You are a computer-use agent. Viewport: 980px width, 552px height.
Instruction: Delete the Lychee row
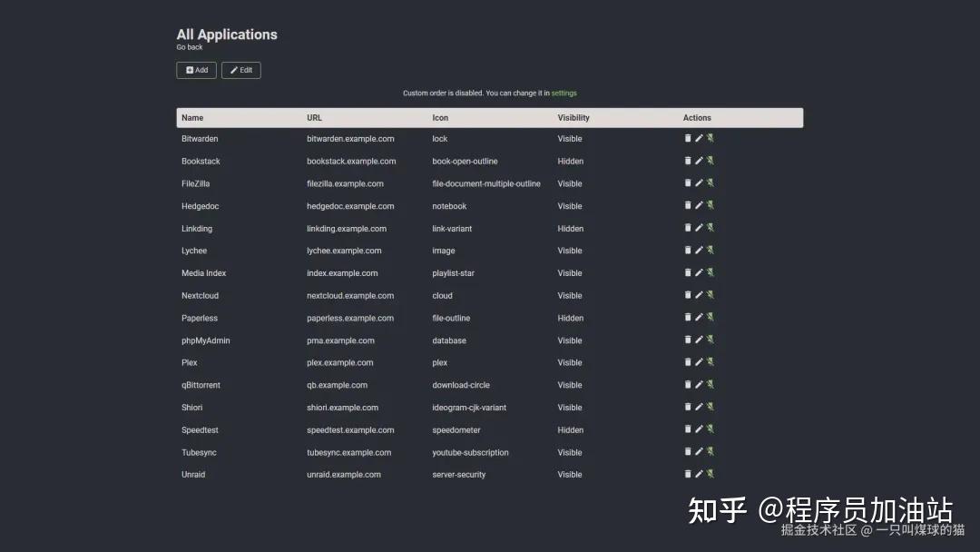click(x=688, y=250)
